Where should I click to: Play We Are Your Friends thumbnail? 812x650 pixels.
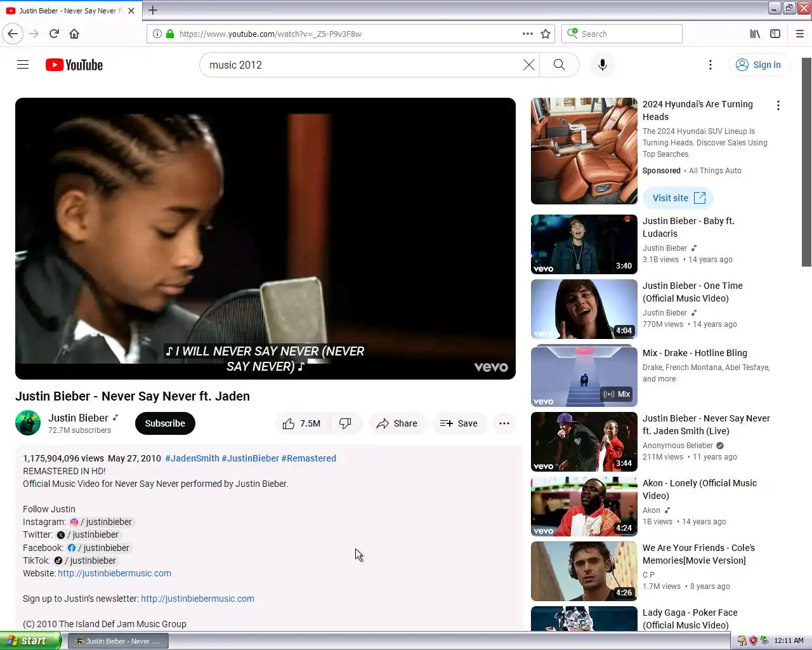coord(584,571)
